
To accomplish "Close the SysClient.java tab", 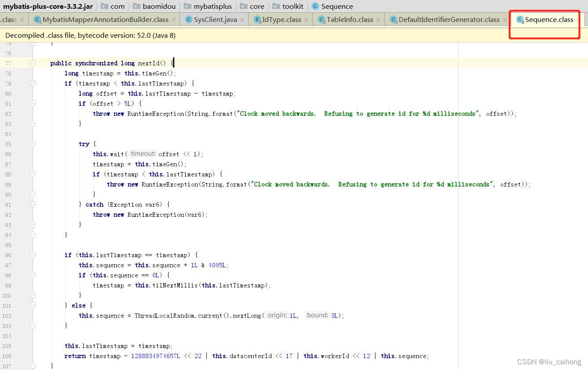I will pos(242,20).
